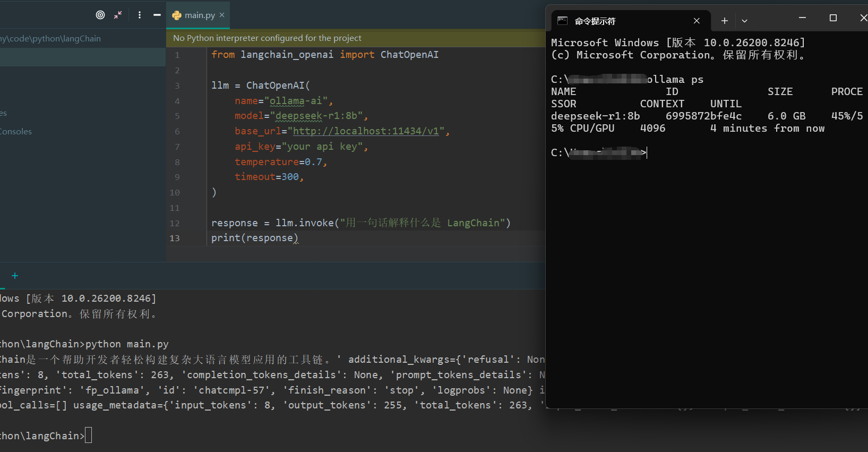This screenshot has height=452, width=868.
Task: Open new tab in Command Prompt window
Action: tap(725, 21)
